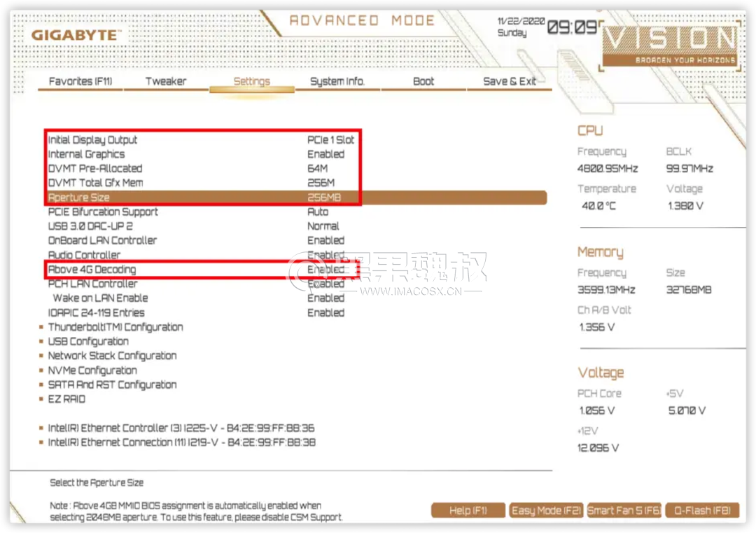Change PCIE Bifurcation Support Auto value
Screen dimensions: 756x533
pos(318,212)
